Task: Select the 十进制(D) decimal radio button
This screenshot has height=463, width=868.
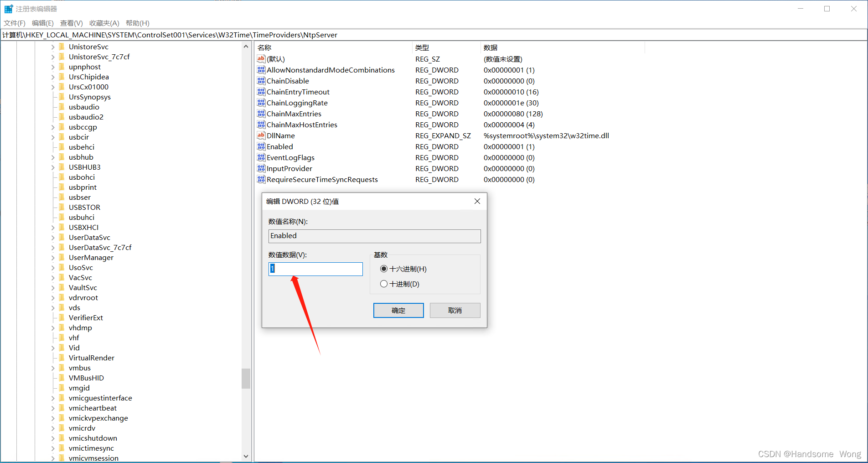Action: (384, 284)
